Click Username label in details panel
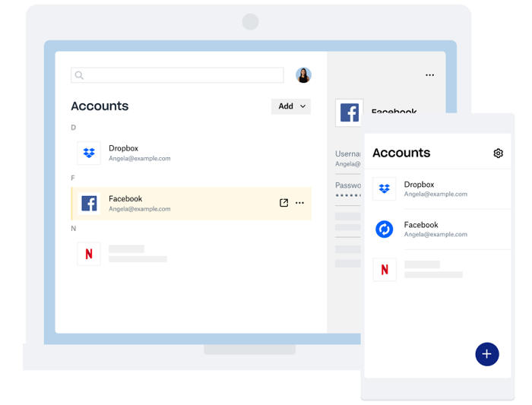532x405 pixels. [x=348, y=153]
